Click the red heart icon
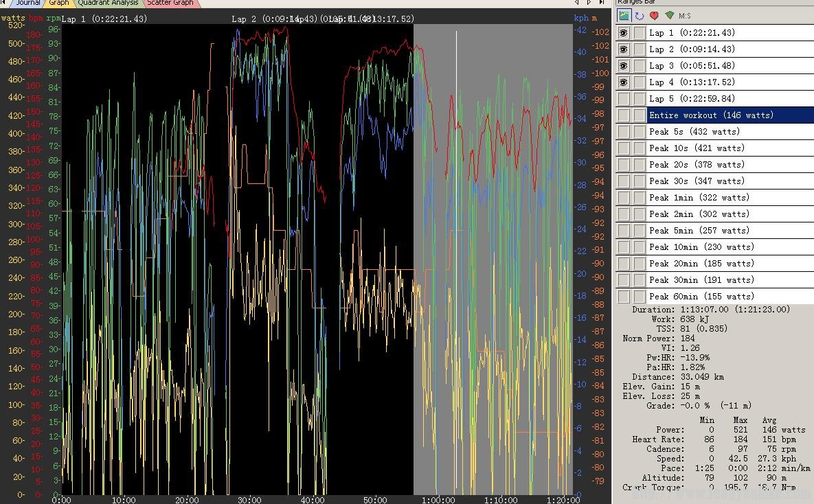This screenshot has width=814, height=504. (654, 15)
